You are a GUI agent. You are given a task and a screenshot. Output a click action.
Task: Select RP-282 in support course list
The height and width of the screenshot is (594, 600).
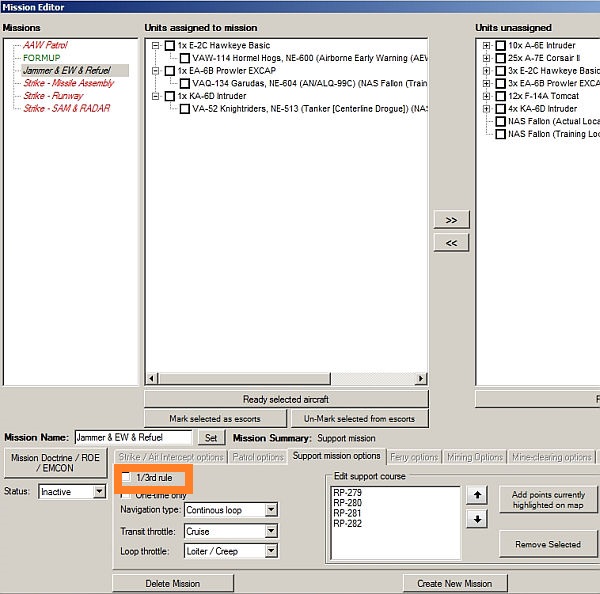tap(347, 524)
